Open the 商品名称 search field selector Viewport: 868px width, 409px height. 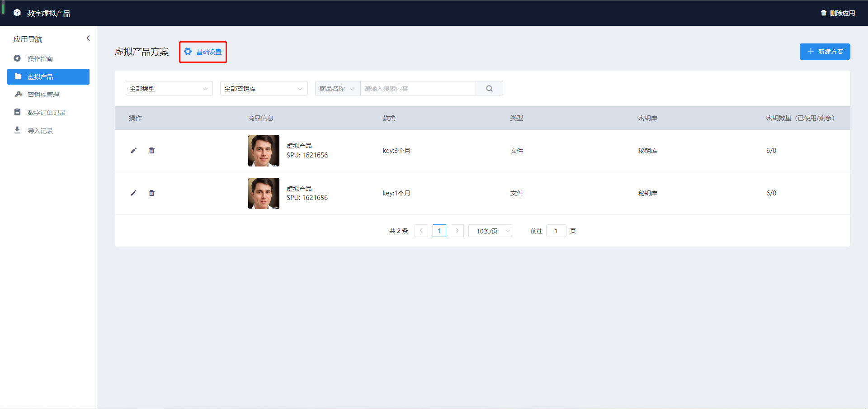[337, 89]
